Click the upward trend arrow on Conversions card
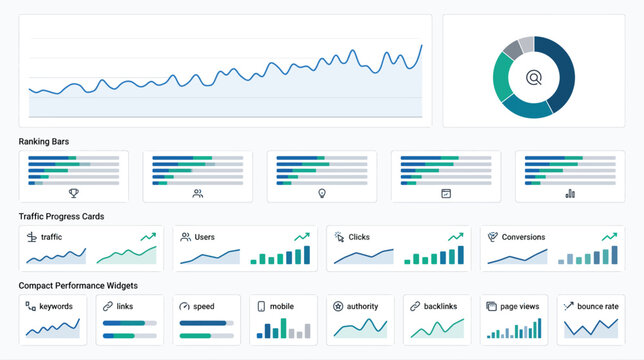Viewport: 644px width, 360px height. (610, 237)
